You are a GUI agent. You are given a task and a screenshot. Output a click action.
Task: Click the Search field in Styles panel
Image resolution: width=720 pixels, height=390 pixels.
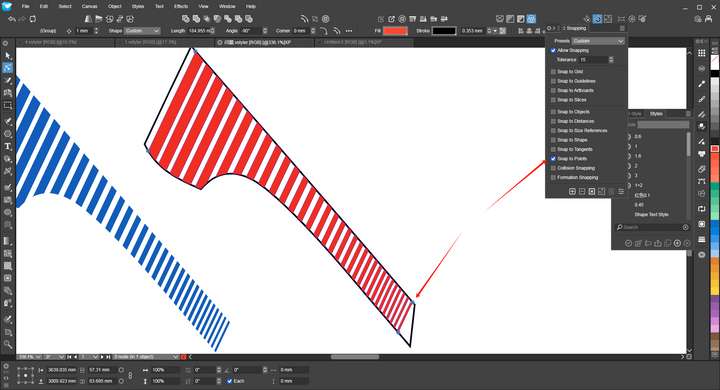652,227
